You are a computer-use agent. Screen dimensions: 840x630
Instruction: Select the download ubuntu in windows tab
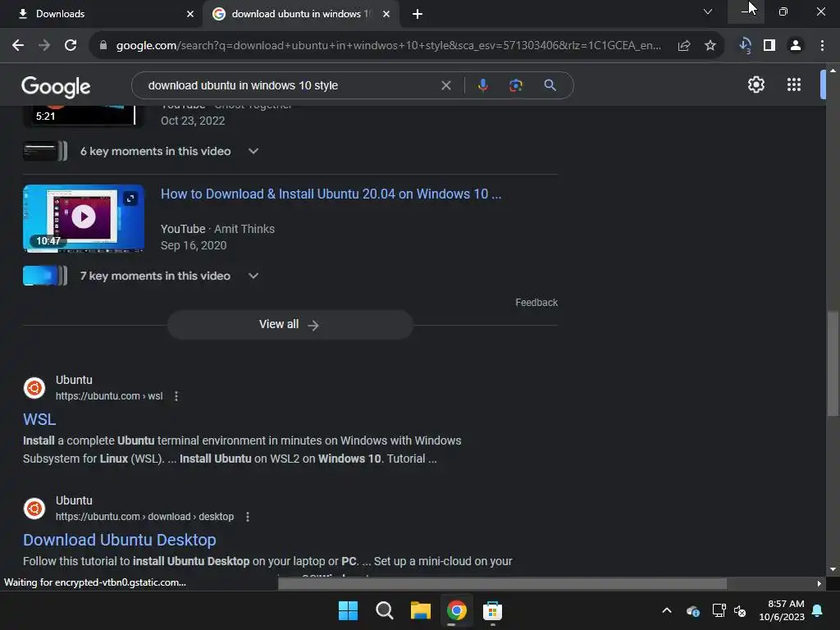click(300, 14)
